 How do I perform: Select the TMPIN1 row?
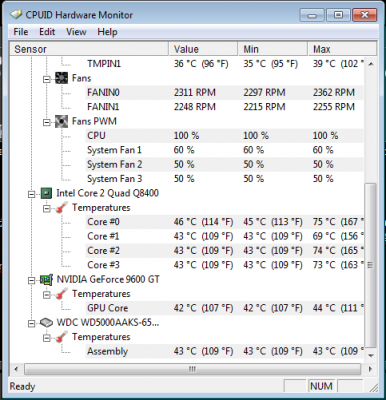coord(225,64)
